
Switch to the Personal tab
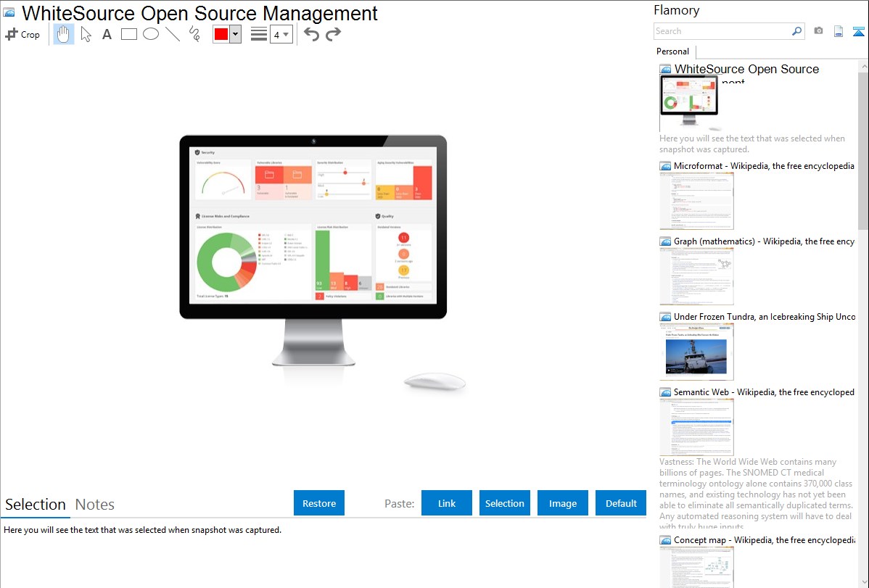(673, 51)
